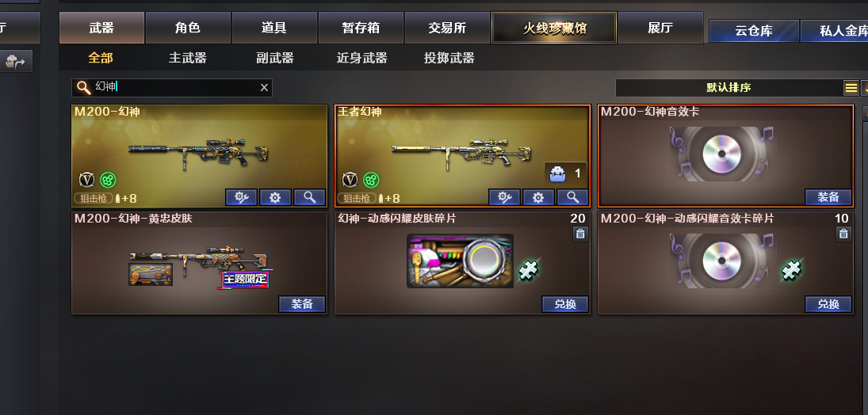
Task: Delete 幻神-动感闪耀皮肤碎片 via trash icon
Action: (x=580, y=234)
